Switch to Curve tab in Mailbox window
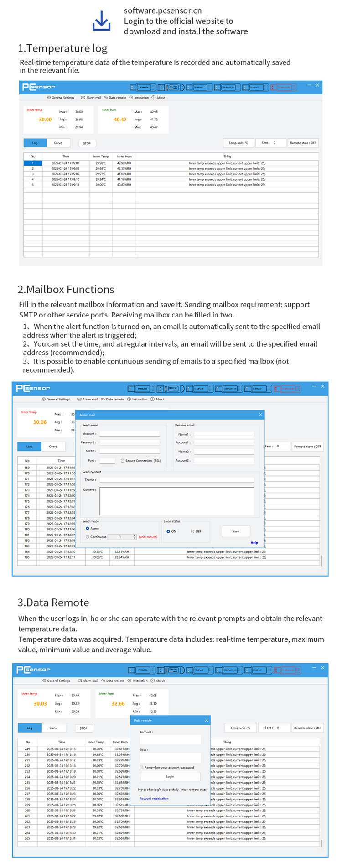342x868 pixels. coord(53,447)
